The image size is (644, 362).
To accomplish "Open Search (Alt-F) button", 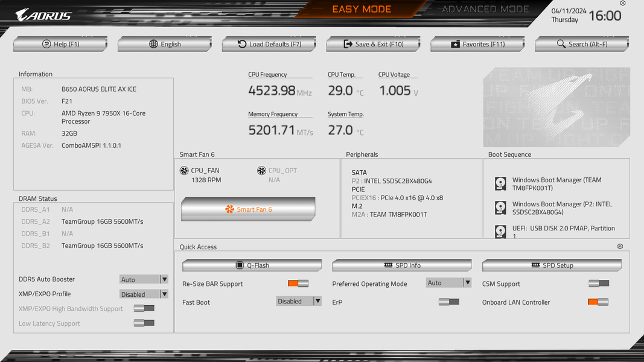I will pyautogui.click(x=582, y=44).
